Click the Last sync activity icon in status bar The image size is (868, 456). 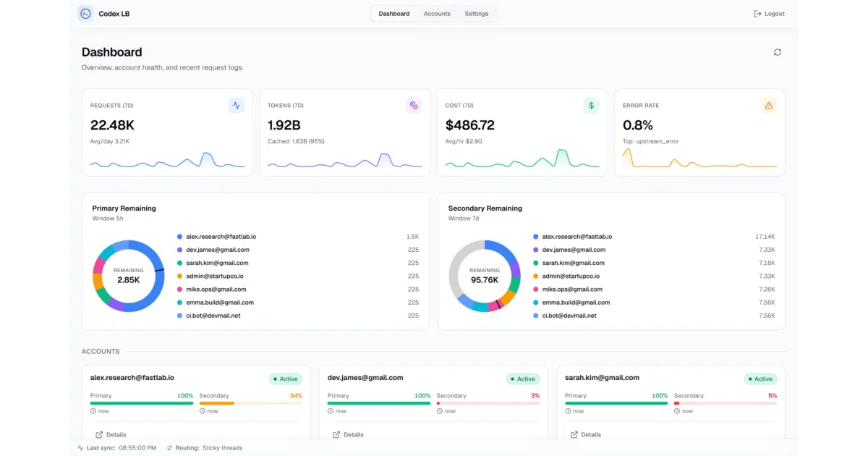(80, 448)
